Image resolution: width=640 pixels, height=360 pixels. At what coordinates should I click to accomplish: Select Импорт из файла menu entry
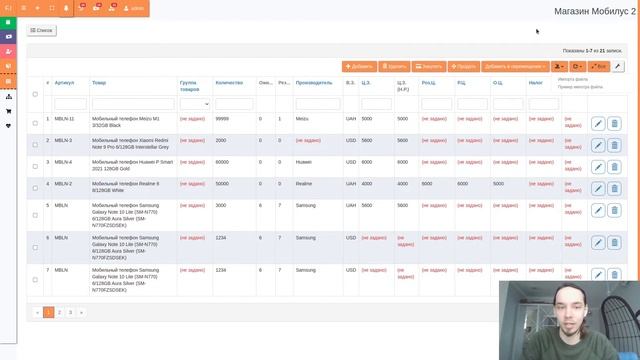point(573,79)
